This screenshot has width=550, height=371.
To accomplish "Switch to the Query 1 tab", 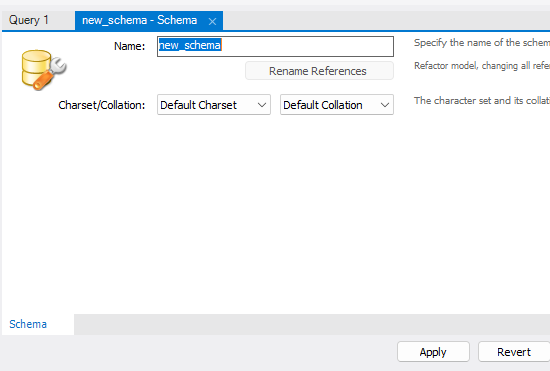I will pyautogui.click(x=29, y=20).
